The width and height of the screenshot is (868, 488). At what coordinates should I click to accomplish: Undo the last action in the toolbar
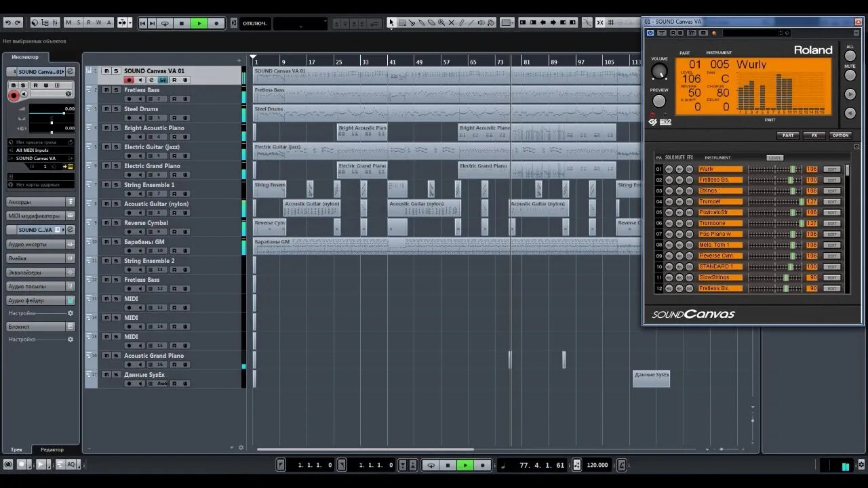tap(8, 22)
